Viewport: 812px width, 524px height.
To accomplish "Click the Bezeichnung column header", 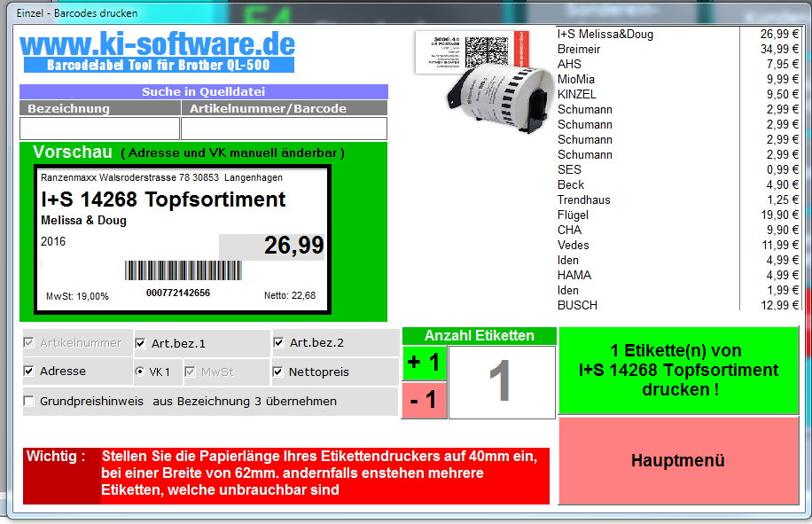I will point(100,108).
